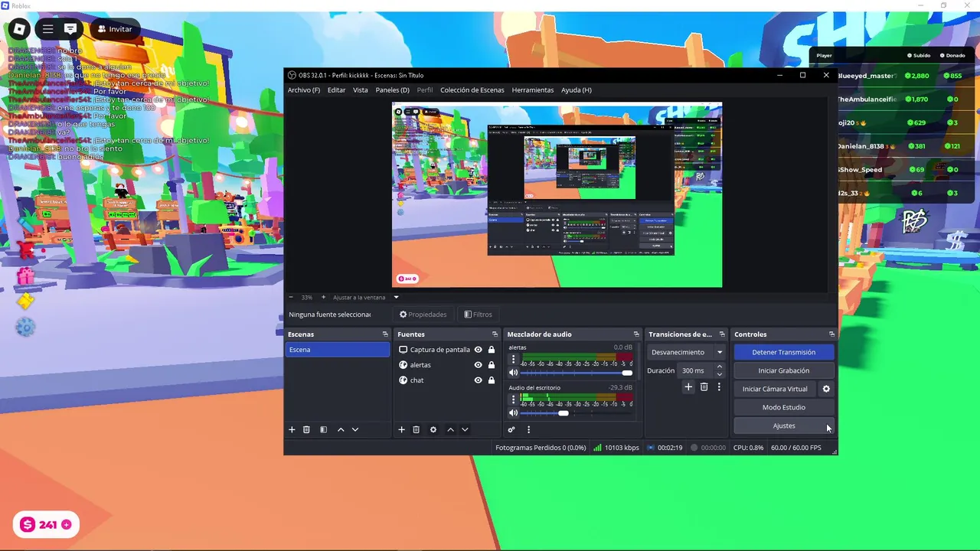
Task: Open the Paneles menu
Action: tap(392, 90)
